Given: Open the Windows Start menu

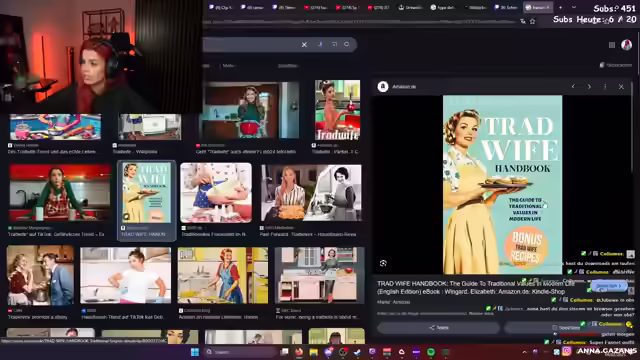Looking at the screenshot, I should coord(195,352).
